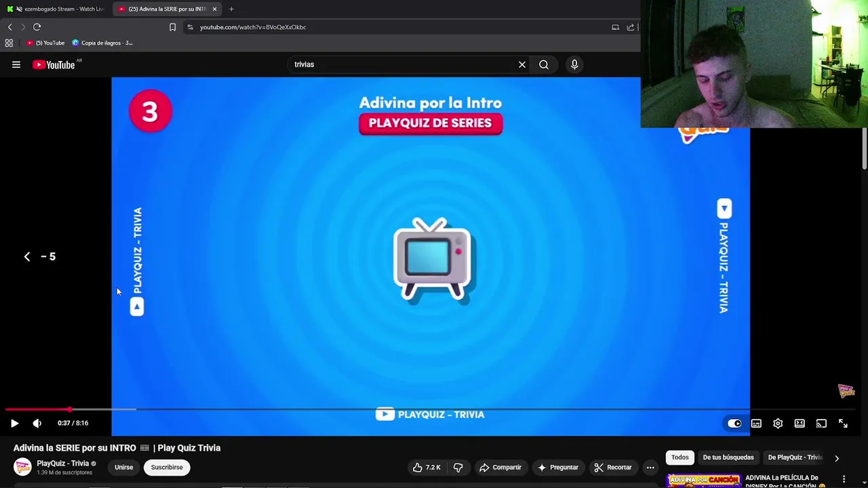This screenshot has height=488, width=868.
Task: Go back in browser history
Action: pyautogui.click(x=9, y=27)
